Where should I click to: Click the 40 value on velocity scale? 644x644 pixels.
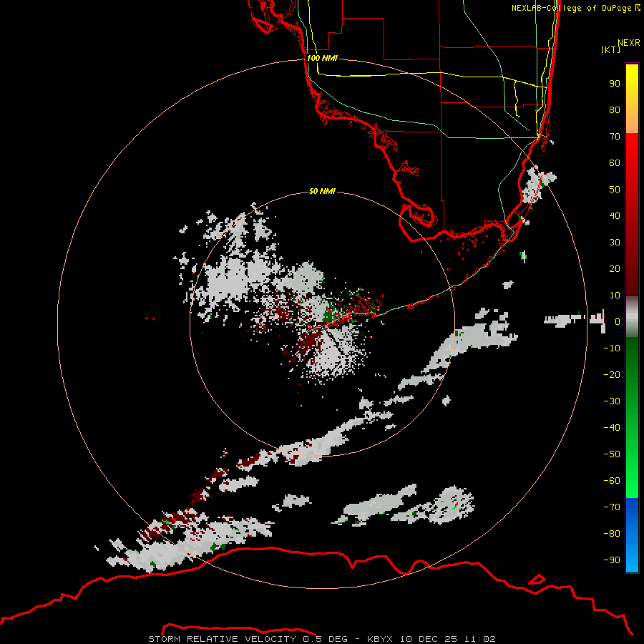[615, 215]
